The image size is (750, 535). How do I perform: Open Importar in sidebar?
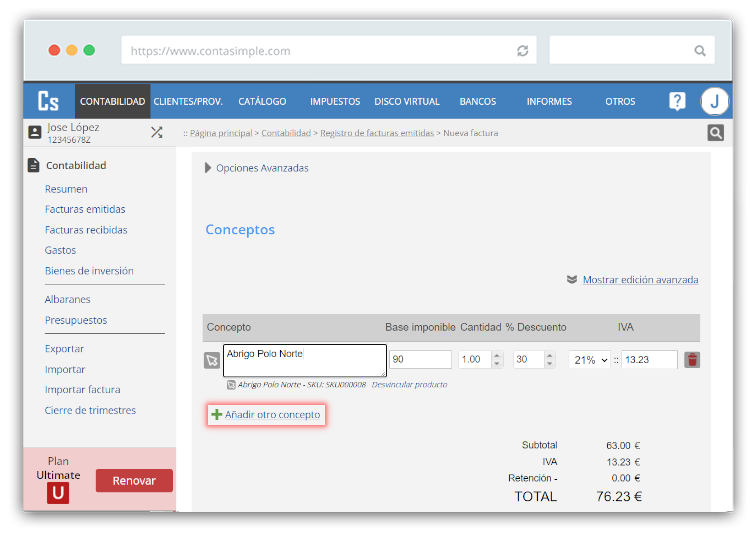coord(65,369)
